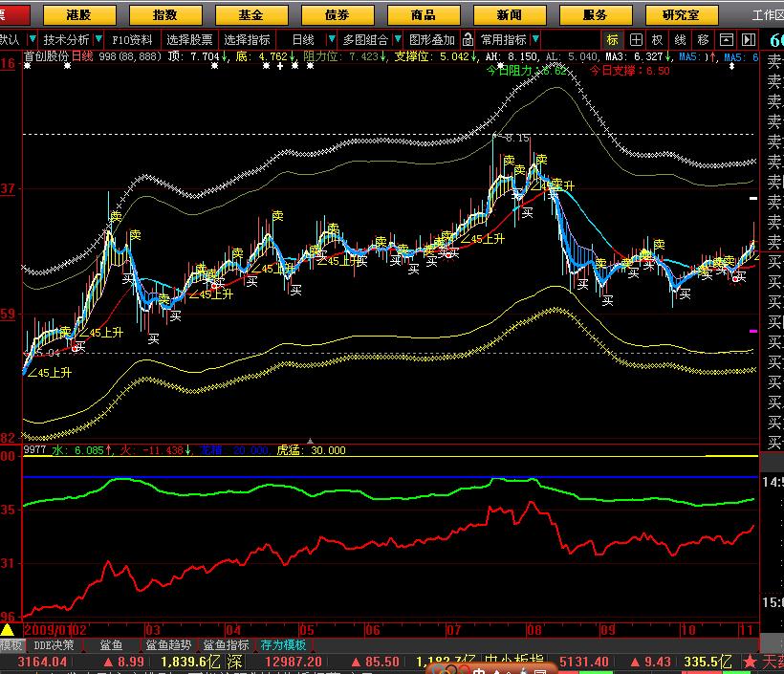Open the 研究室 tab
Image resolution: width=784 pixels, height=674 pixels.
pos(682,15)
